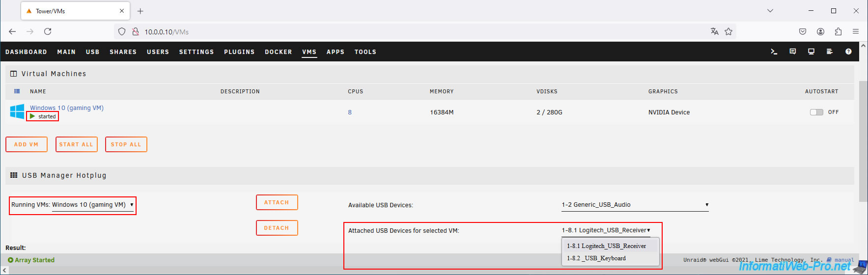
Task: Bookmark this page with star icon
Action: (728, 31)
